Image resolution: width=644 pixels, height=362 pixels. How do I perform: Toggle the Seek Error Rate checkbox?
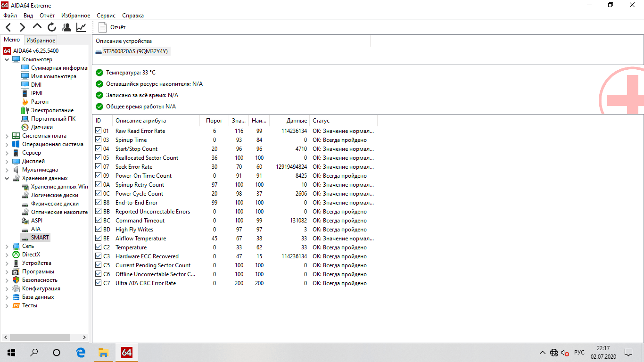98,166
